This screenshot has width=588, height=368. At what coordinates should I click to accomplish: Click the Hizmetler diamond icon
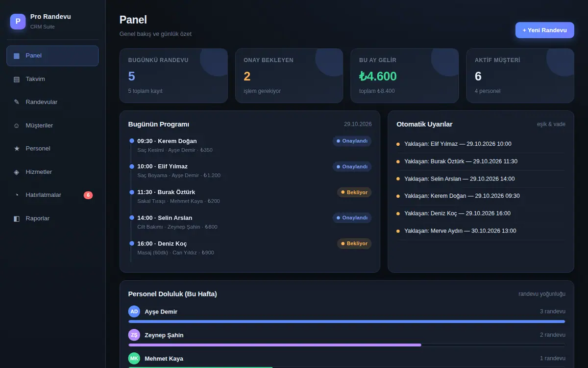click(x=17, y=172)
